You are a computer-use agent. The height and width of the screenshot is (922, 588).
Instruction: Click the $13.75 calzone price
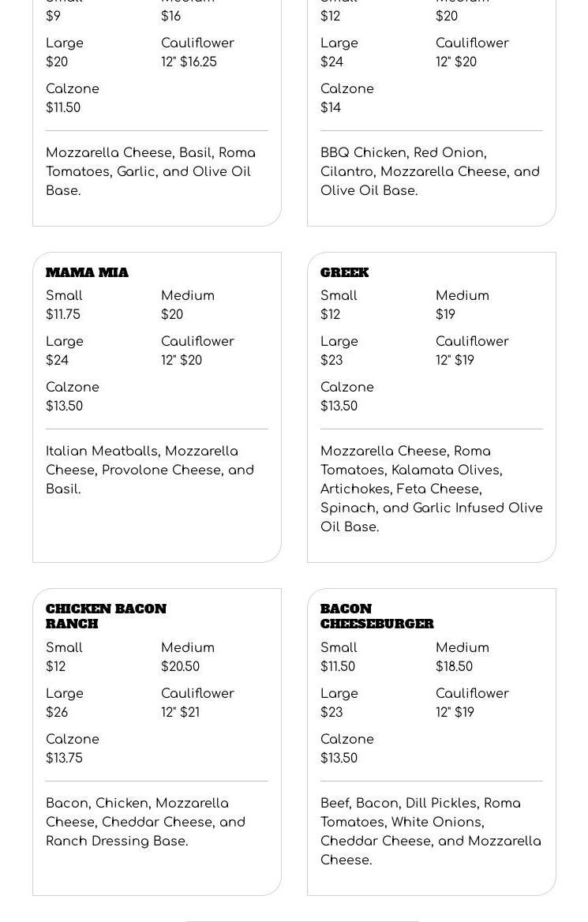64,759
